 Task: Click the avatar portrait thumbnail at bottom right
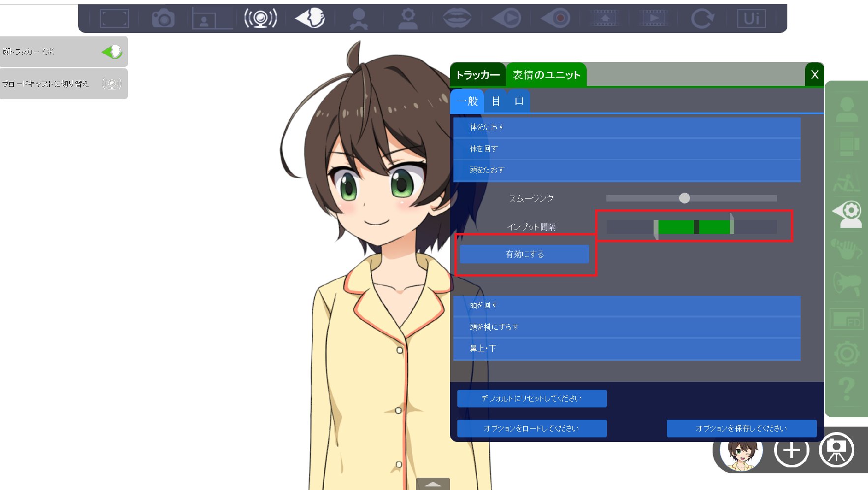coord(741,451)
